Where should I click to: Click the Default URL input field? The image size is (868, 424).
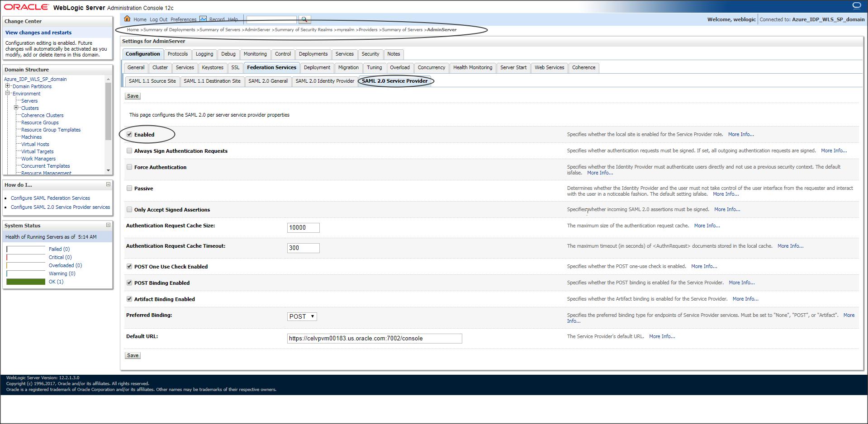click(375, 338)
